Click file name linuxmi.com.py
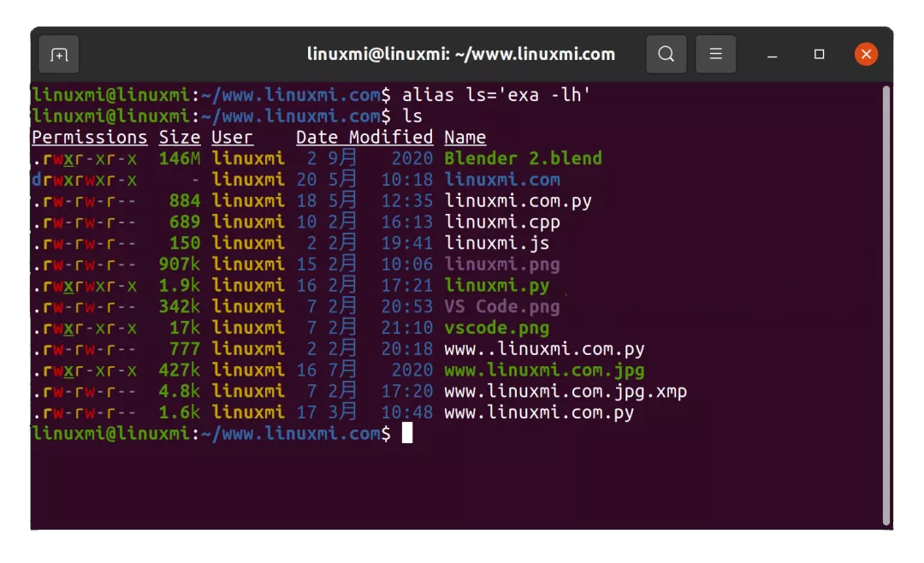924x563 pixels. coord(518,201)
